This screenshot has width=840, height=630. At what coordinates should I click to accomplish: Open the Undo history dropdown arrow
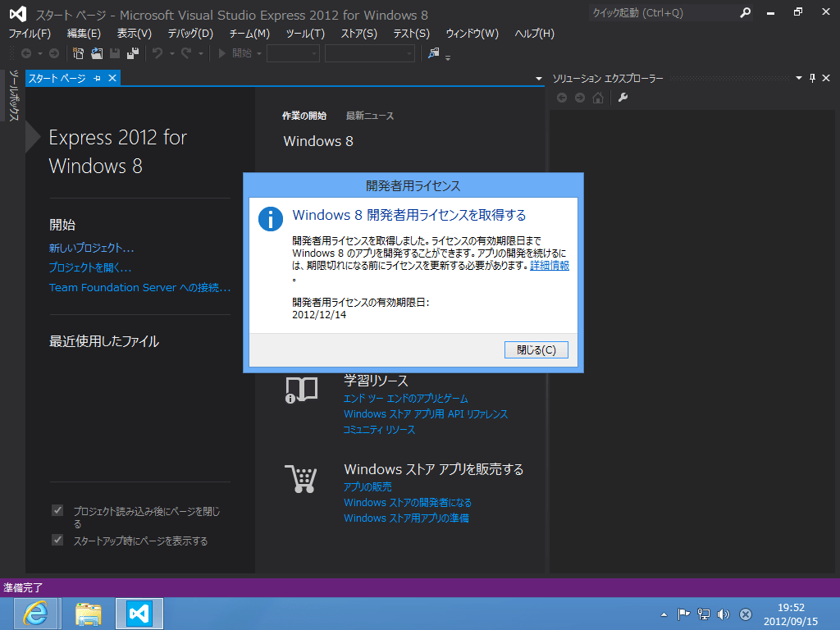point(172,53)
